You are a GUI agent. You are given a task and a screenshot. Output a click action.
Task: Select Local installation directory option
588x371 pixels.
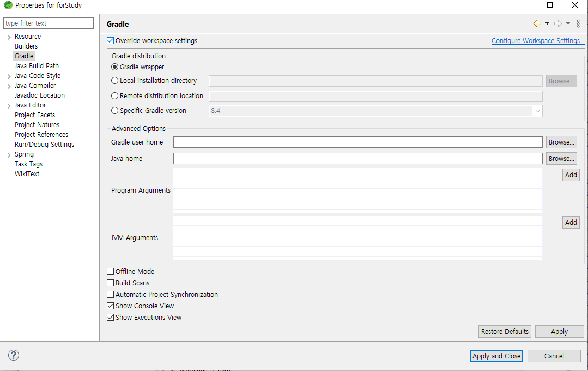tap(115, 80)
